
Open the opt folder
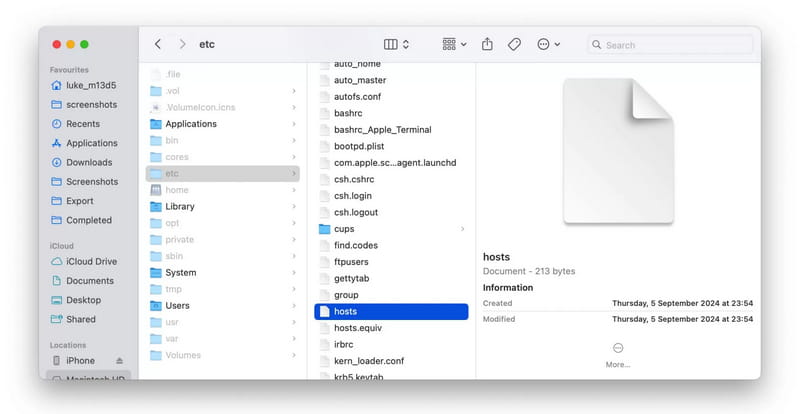[222, 223]
